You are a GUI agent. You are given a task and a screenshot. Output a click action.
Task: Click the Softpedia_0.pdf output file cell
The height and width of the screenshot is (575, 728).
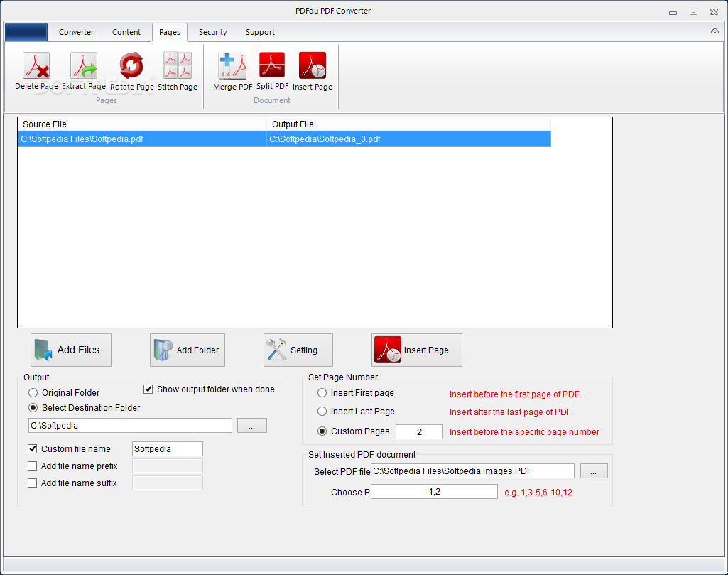[x=408, y=139]
